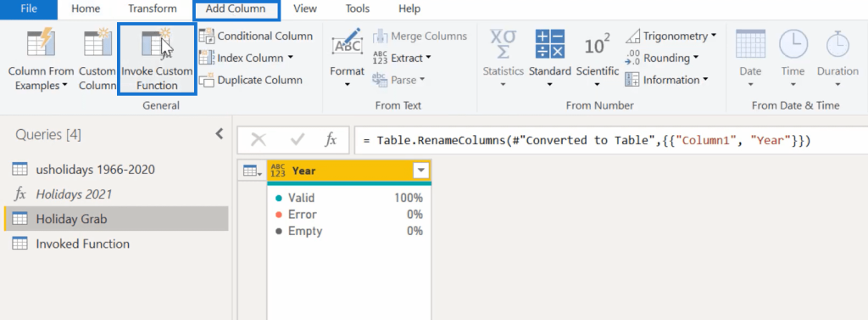This screenshot has width=868, height=320.
Task: Open the Year column filter dropdown
Action: click(x=421, y=171)
